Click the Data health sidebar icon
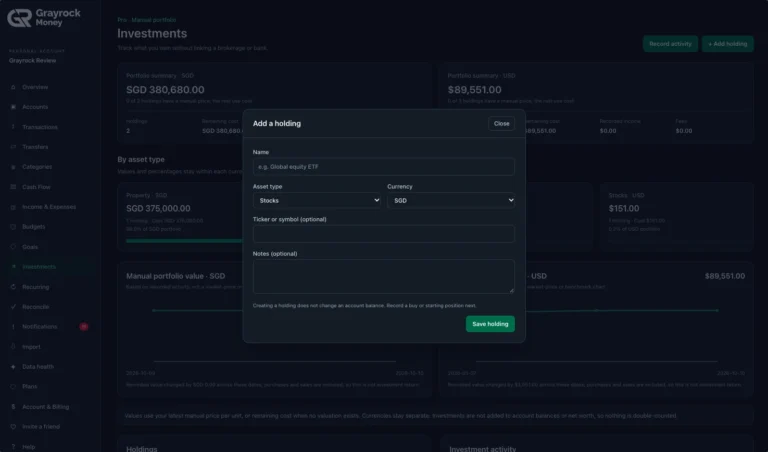Viewport: 768px width, 452px height. tap(13, 367)
